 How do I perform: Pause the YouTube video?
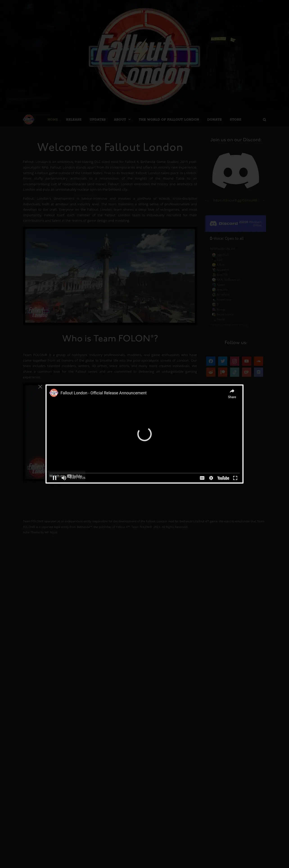tap(54, 478)
